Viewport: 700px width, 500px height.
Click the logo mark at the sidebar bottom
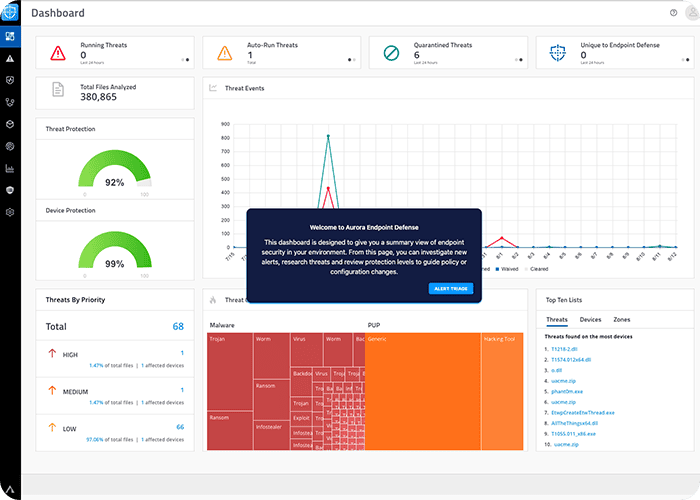[10, 490]
